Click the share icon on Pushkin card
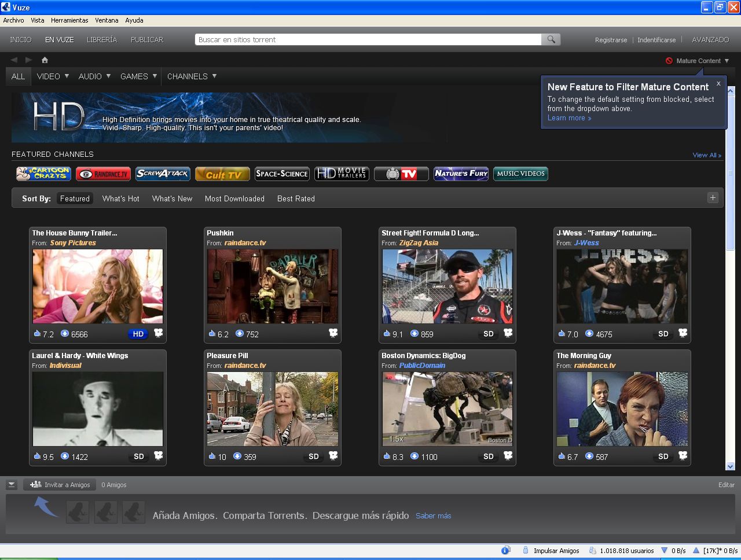 (333, 333)
